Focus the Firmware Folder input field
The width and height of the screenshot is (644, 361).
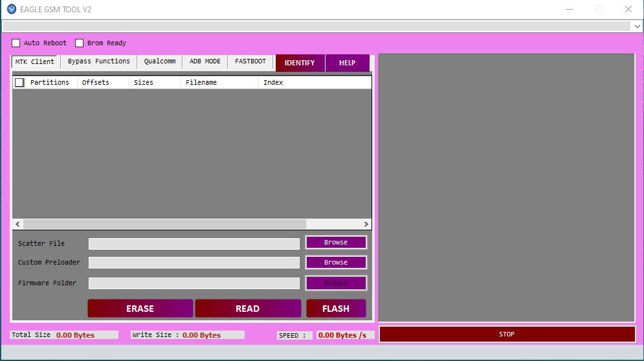click(x=194, y=283)
